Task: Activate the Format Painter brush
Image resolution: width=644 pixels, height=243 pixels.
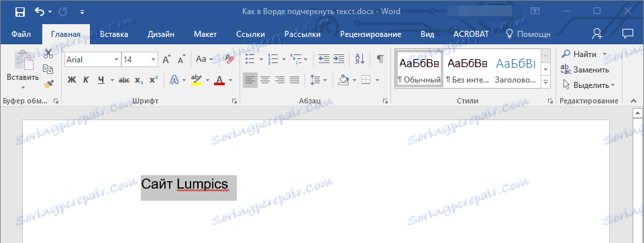Action: pos(48,85)
